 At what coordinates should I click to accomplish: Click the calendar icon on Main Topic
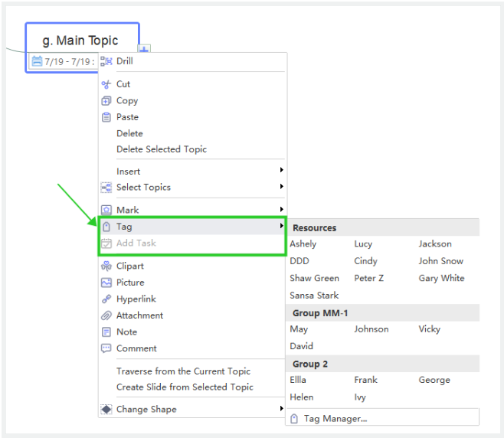click(x=37, y=61)
